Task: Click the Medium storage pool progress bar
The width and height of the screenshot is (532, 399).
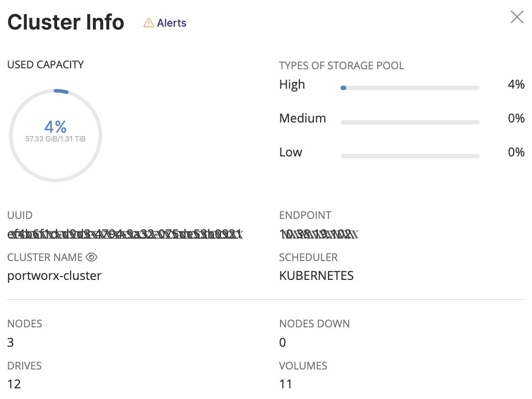Action: (x=410, y=122)
